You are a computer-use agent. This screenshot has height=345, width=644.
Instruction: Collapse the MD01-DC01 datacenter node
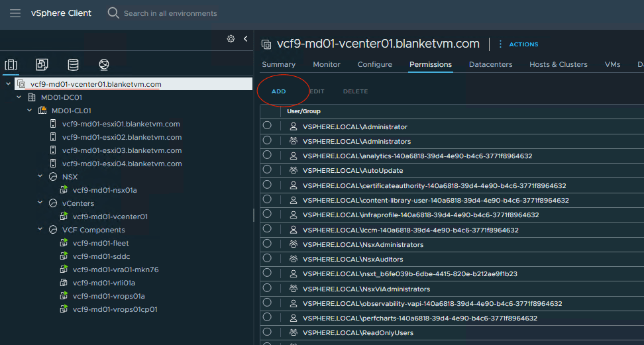tap(19, 97)
